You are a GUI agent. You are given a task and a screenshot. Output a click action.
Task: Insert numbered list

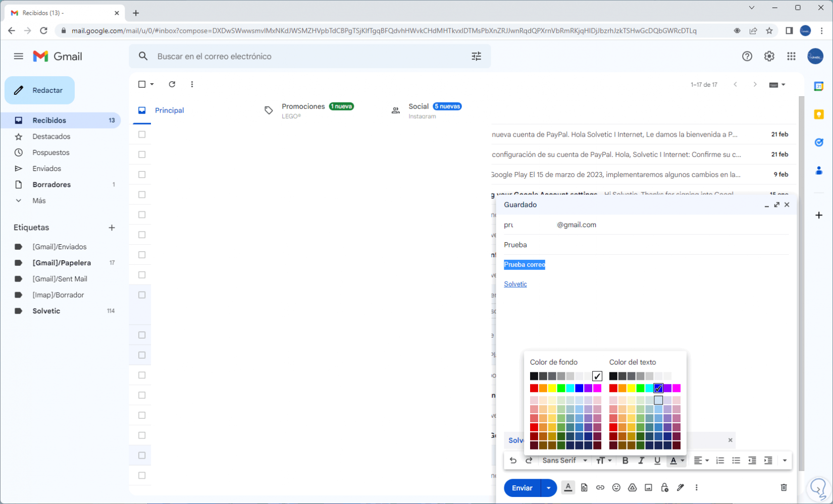720,460
